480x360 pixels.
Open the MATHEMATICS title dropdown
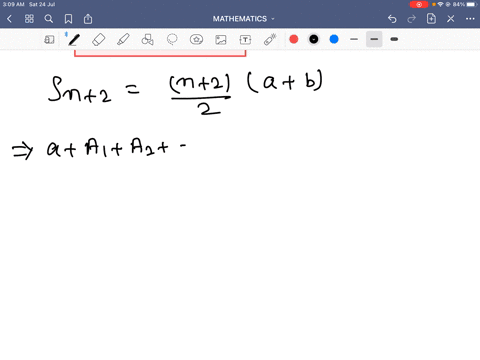(244, 19)
